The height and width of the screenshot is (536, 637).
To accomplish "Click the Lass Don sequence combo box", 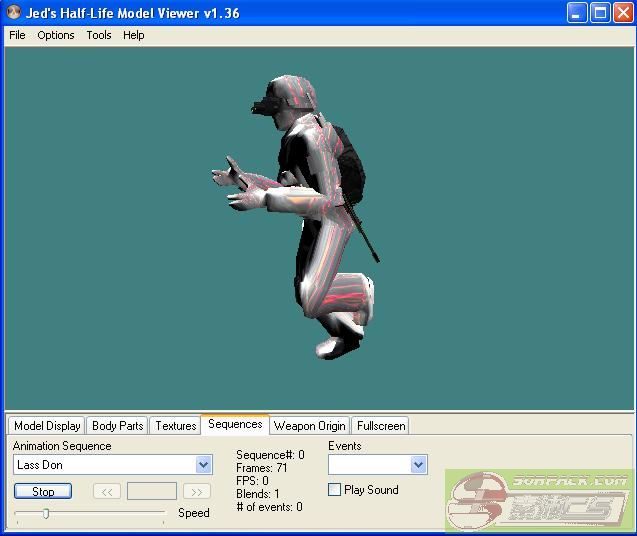I will 113,464.
